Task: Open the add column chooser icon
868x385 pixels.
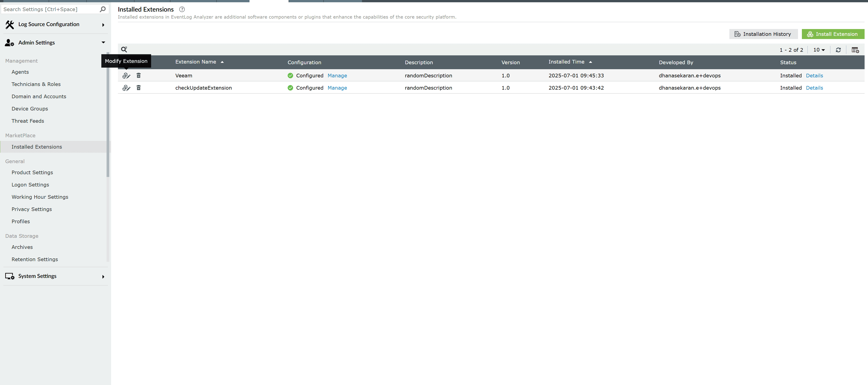Action: coord(856,49)
